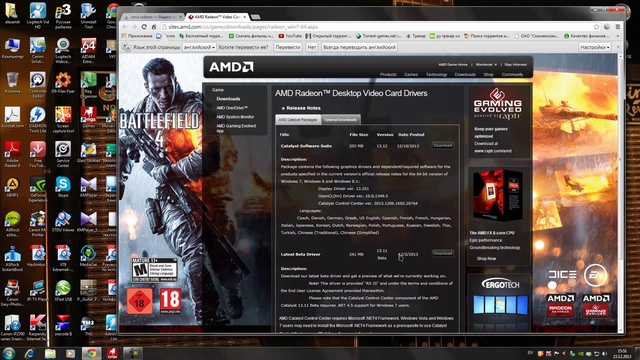640x360 pixels.
Task: Click the Shop Now link under FX CPU
Action: [486, 258]
